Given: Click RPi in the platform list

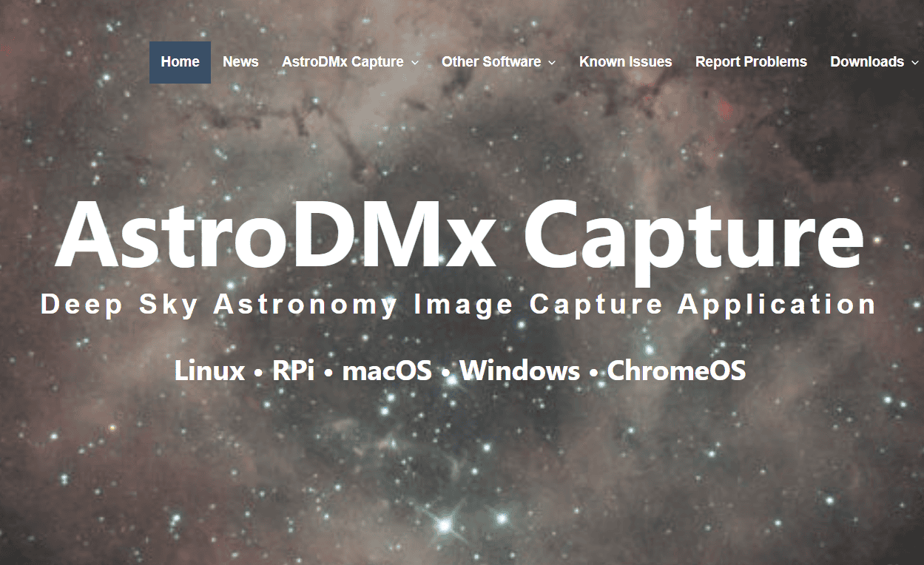Looking at the screenshot, I should [294, 371].
